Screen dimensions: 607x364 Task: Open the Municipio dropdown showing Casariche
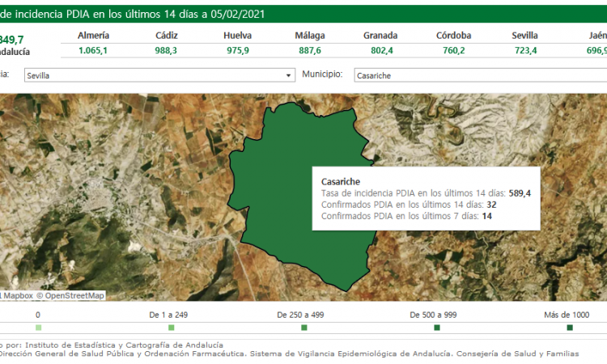(x=478, y=75)
